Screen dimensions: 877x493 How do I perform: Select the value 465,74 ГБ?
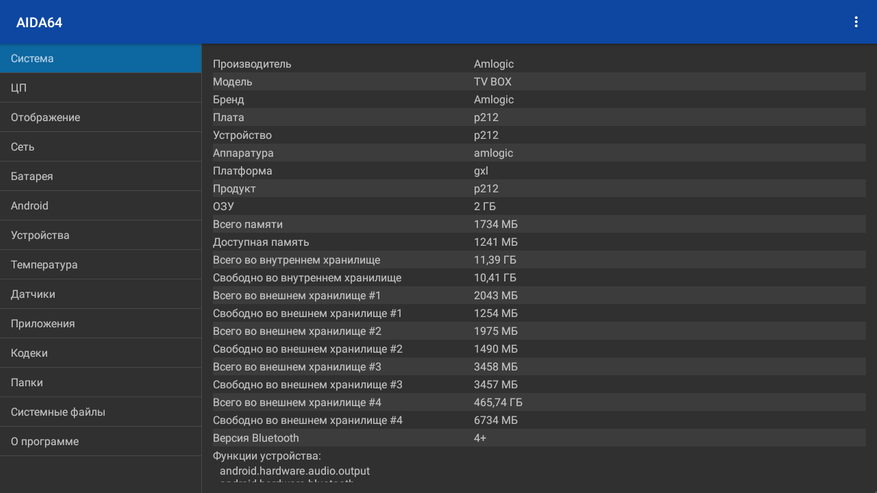click(x=498, y=402)
